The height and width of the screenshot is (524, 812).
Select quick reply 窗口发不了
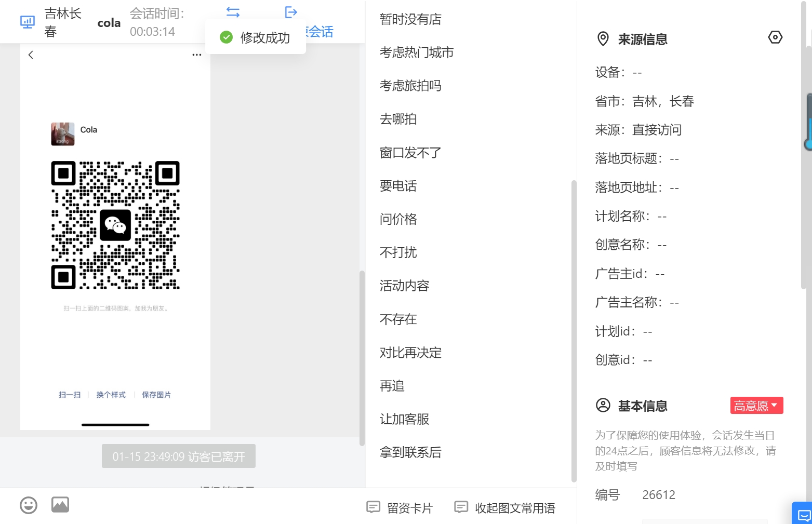[x=410, y=153]
